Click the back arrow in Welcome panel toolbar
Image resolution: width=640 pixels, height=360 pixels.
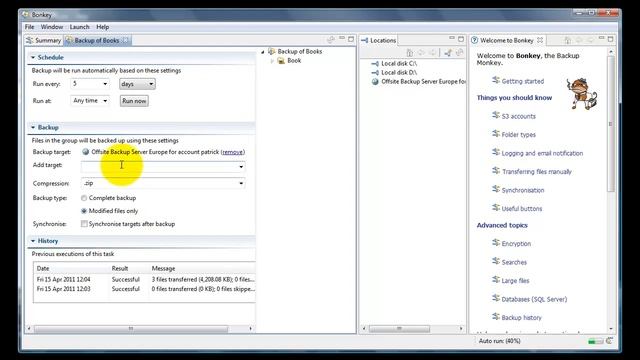(x=579, y=40)
